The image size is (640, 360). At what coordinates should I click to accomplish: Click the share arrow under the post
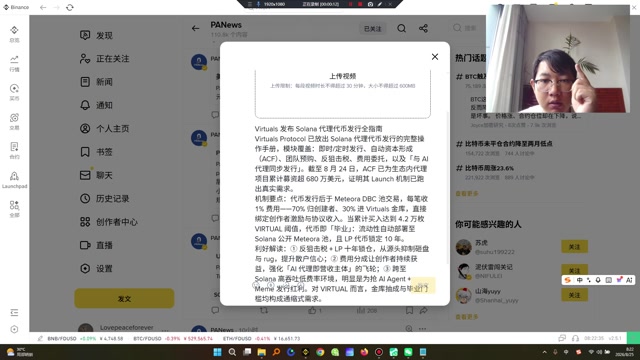click(x=424, y=311)
